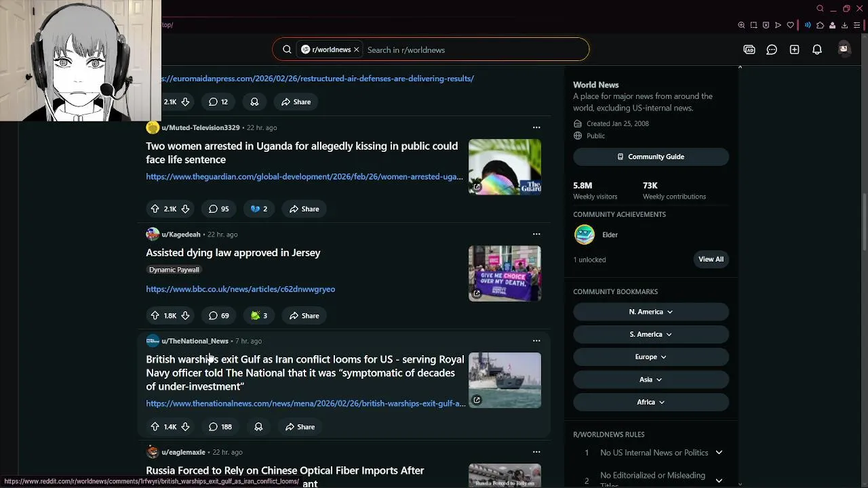Click the title bar search tabs icon
The width and height of the screenshot is (868, 488).
coord(820,8)
